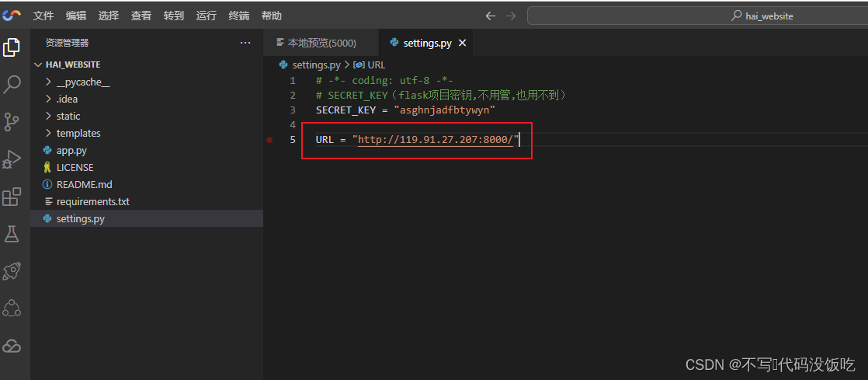Open the 查看 menu
Viewport: 868px width, 380px height.
(141, 16)
